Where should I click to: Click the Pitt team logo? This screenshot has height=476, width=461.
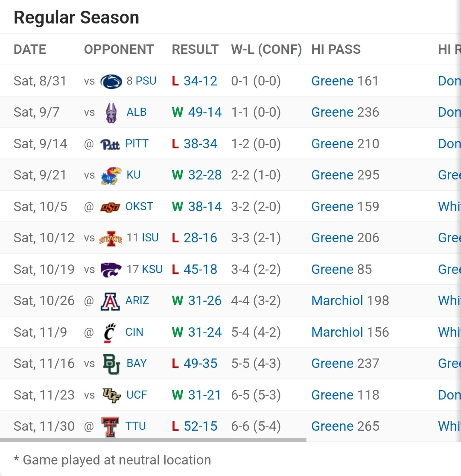(110, 144)
